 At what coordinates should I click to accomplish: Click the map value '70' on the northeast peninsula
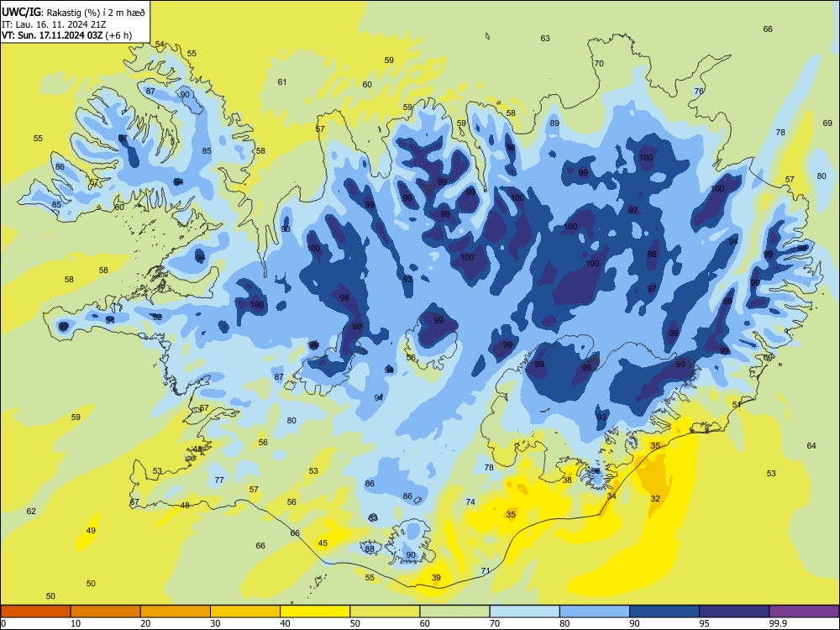click(x=598, y=63)
